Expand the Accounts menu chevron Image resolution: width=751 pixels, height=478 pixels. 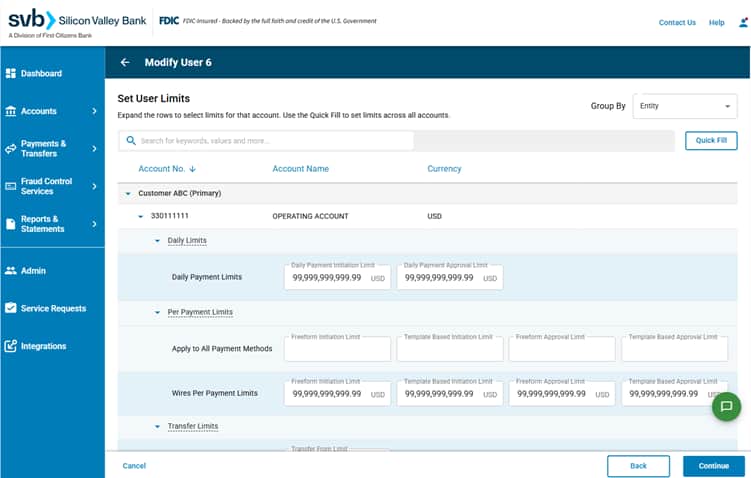pyautogui.click(x=94, y=111)
